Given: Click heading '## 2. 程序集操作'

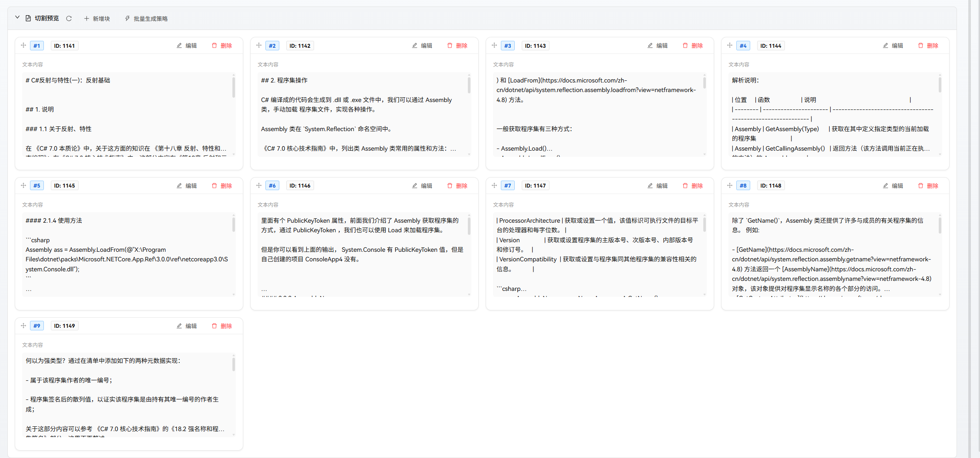Looking at the screenshot, I should 284,80.
